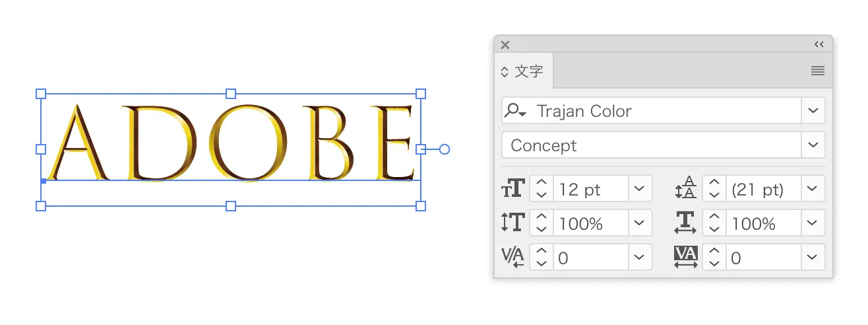This screenshot has width=868, height=325.
Task: Select the left-middle bounding box handle
Action: 41,149
